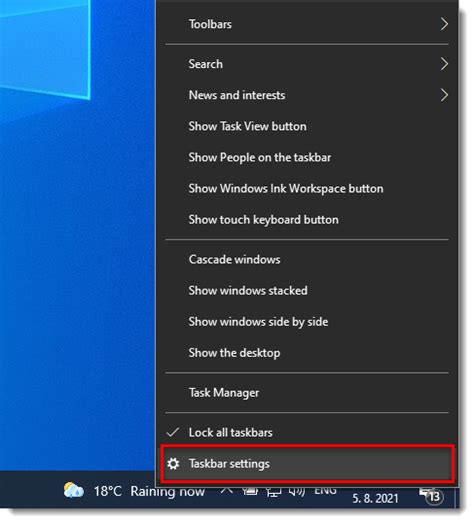Image resolution: width=474 pixels, height=523 pixels.
Task: Choose Show the desktop
Action: coord(307,353)
